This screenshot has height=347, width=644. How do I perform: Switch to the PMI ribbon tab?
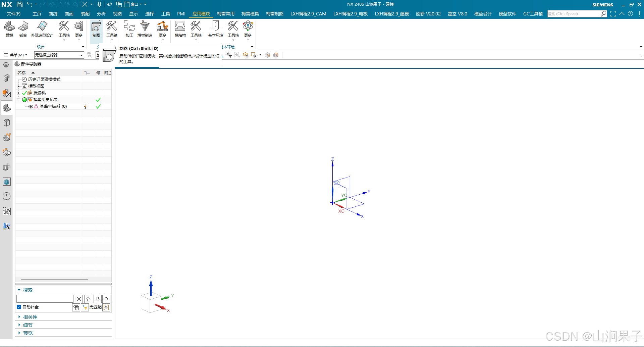tap(181, 14)
